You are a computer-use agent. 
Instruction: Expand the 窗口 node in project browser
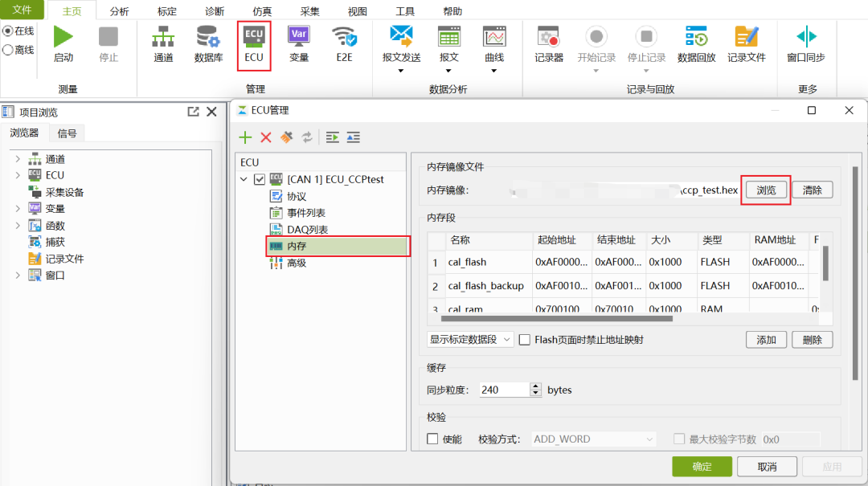pos(18,275)
